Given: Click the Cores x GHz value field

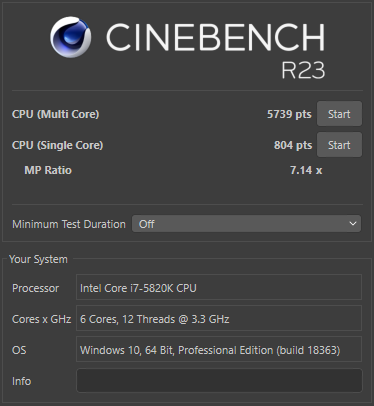Looking at the screenshot, I should pos(219,318).
